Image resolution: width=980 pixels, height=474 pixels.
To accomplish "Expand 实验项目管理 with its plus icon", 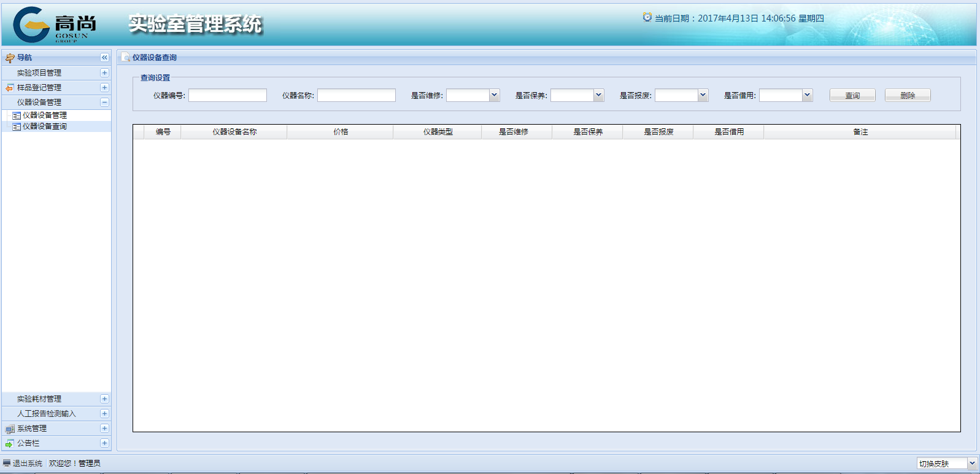I will click(104, 73).
